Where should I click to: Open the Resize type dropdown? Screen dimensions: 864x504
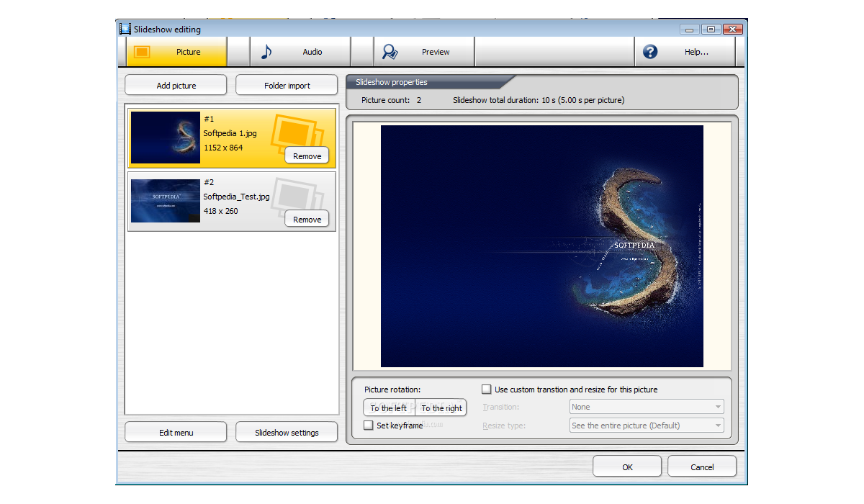647,426
